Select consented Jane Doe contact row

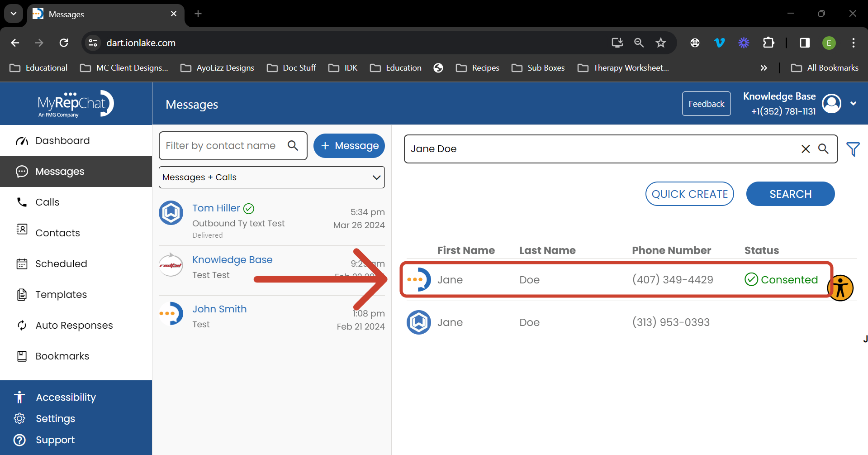[615, 280]
